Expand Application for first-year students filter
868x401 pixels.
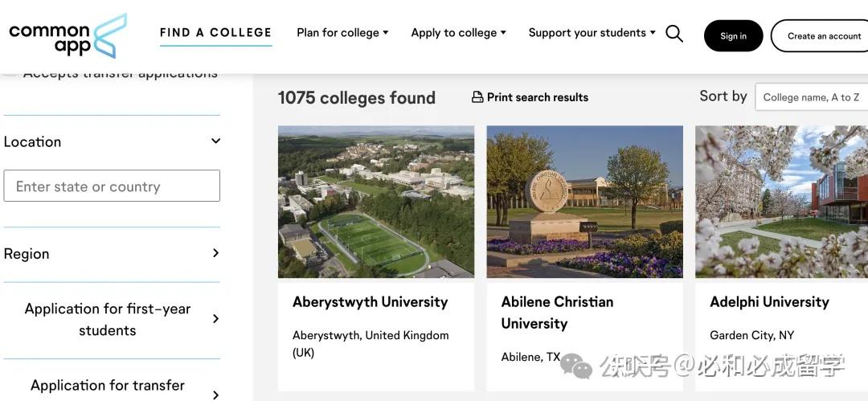(x=215, y=319)
